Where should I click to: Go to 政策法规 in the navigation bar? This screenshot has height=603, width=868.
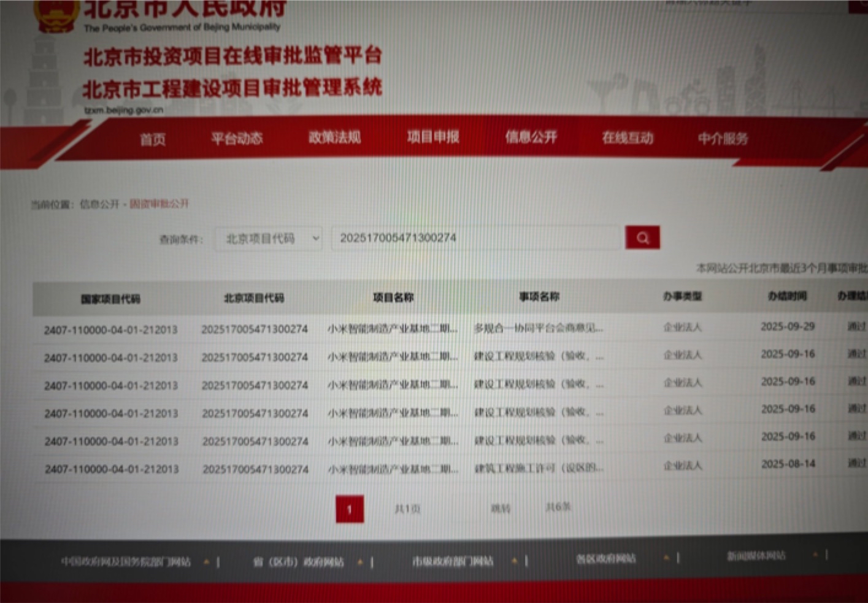pos(335,137)
